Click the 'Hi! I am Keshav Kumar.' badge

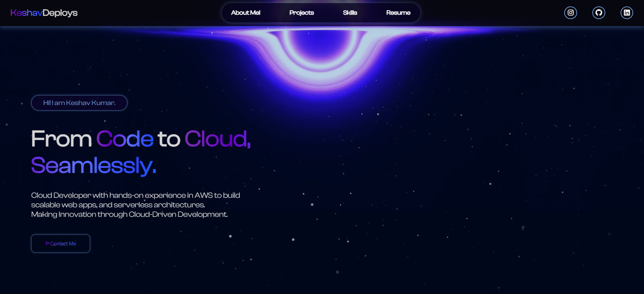(79, 103)
